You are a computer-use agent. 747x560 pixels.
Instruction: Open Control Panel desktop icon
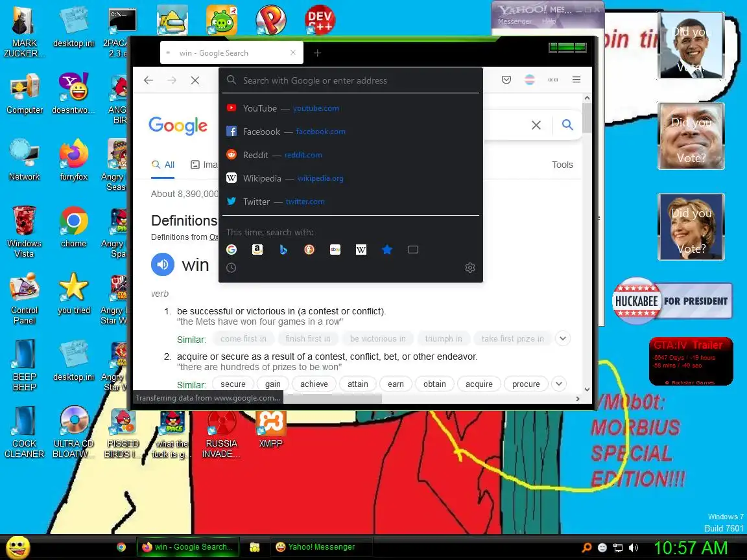click(x=24, y=299)
